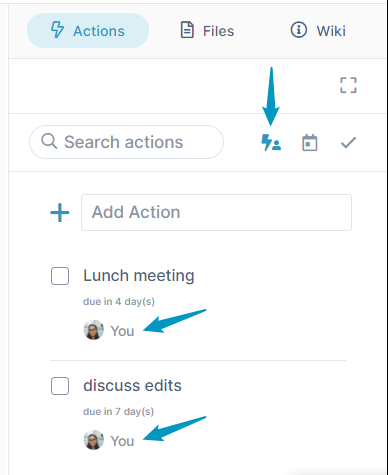
Task: Go to the Wiki tab
Action: 318,30
